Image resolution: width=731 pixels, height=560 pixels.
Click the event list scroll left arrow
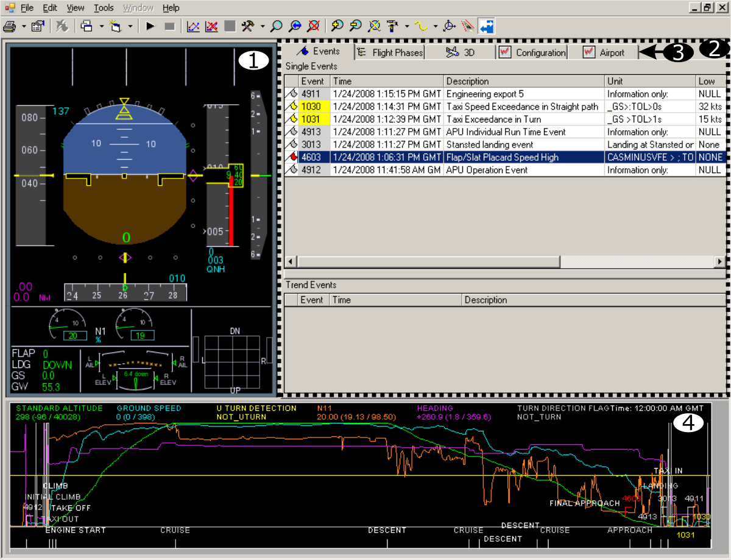291,261
